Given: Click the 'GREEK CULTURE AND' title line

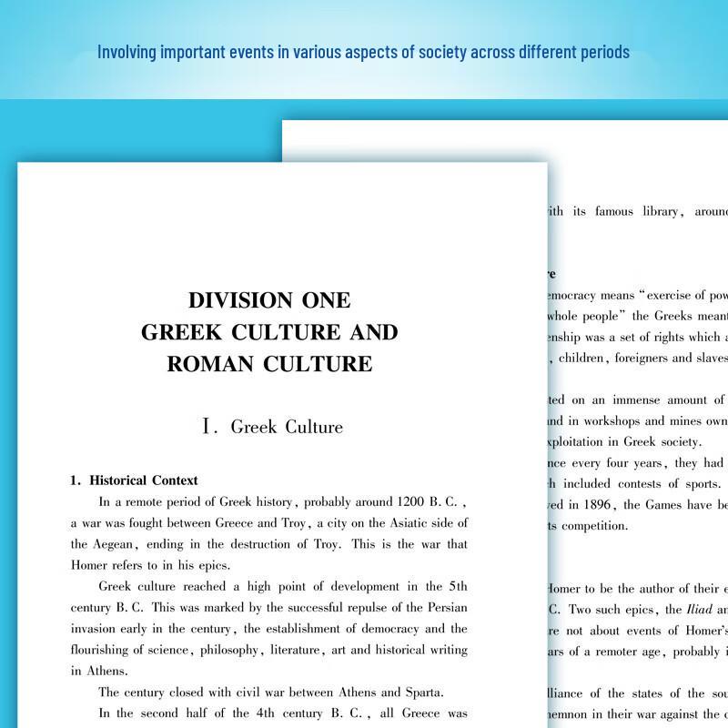Looking at the screenshot, I should pos(269,332).
